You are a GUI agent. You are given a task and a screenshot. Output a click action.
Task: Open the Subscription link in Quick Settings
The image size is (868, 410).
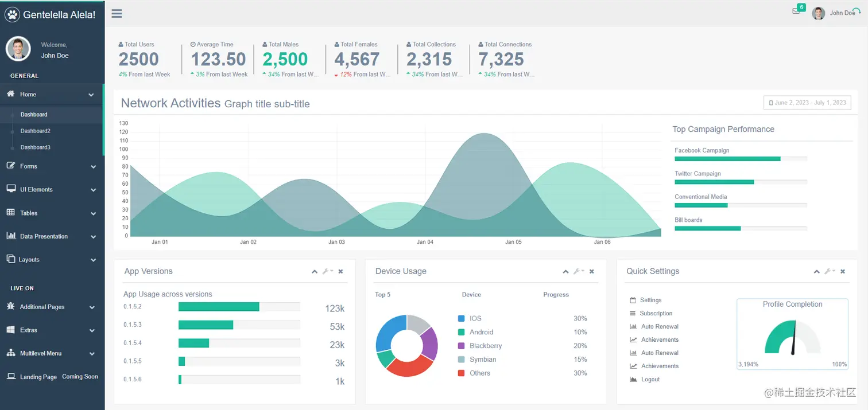tap(656, 313)
